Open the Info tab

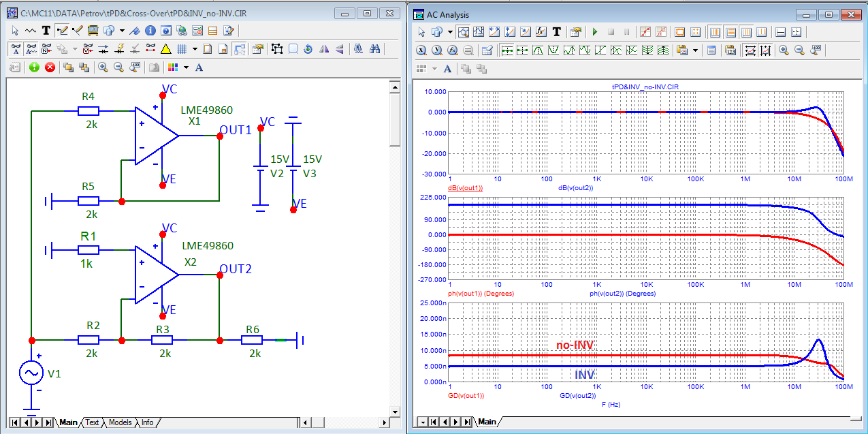pos(147,422)
